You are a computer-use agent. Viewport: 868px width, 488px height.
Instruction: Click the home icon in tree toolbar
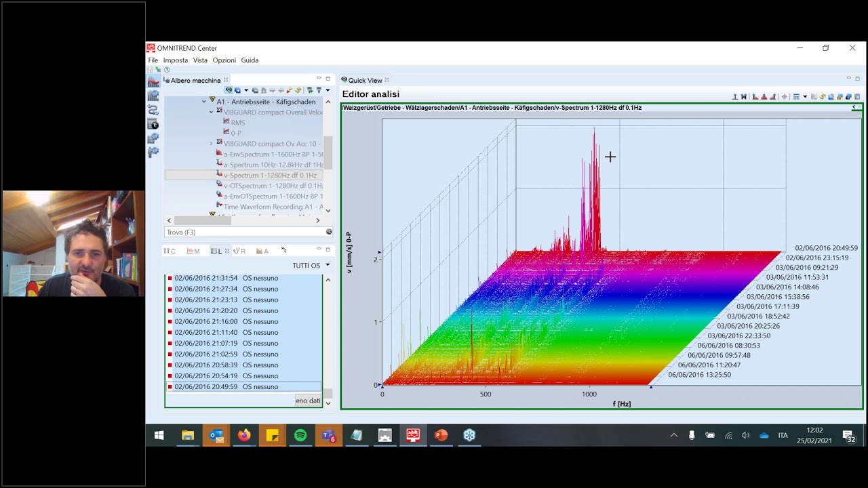(x=264, y=90)
